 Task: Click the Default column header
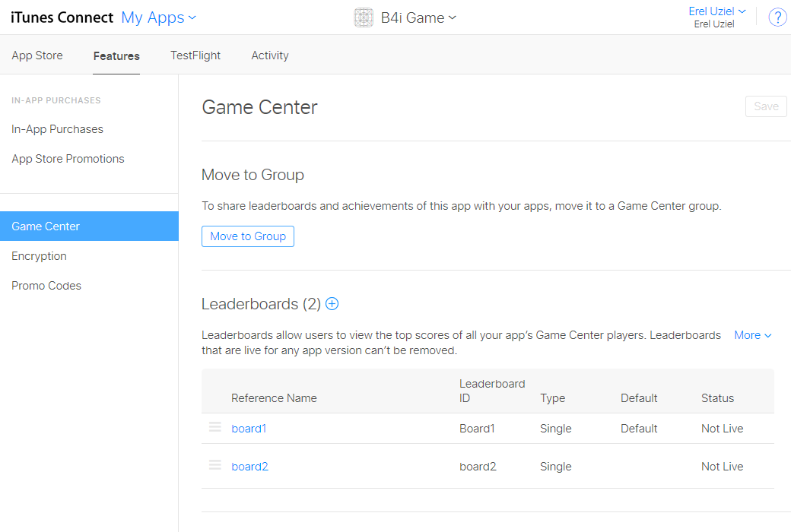point(639,398)
